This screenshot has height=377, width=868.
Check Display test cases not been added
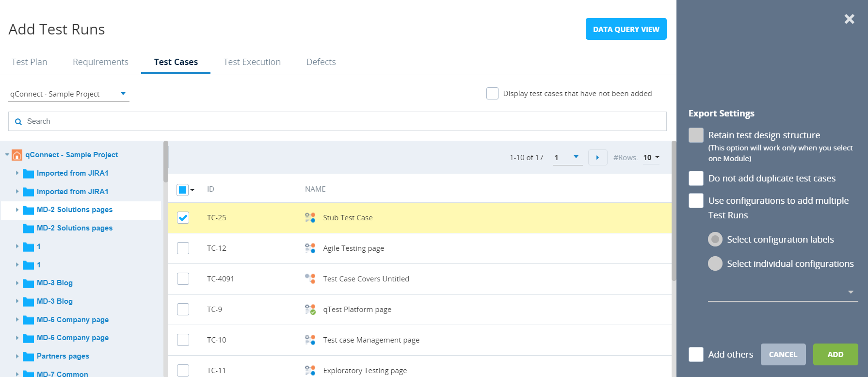coord(492,94)
